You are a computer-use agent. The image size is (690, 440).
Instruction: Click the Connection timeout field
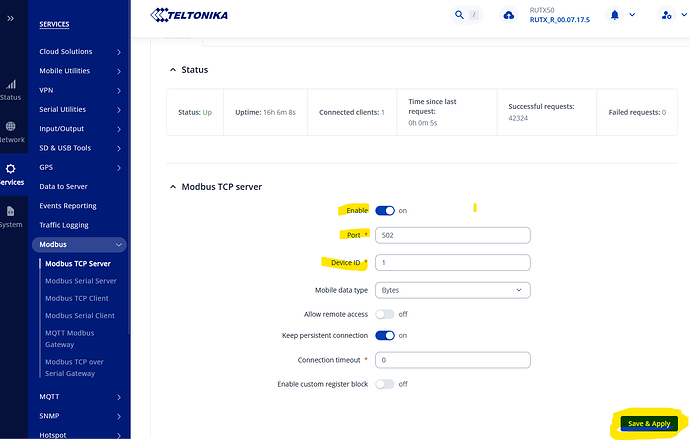point(453,360)
